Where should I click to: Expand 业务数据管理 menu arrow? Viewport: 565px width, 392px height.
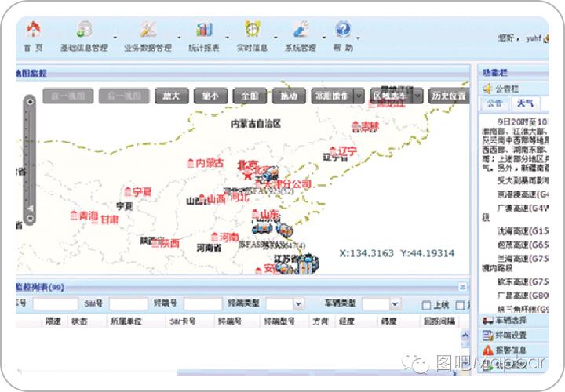click(x=179, y=37)
